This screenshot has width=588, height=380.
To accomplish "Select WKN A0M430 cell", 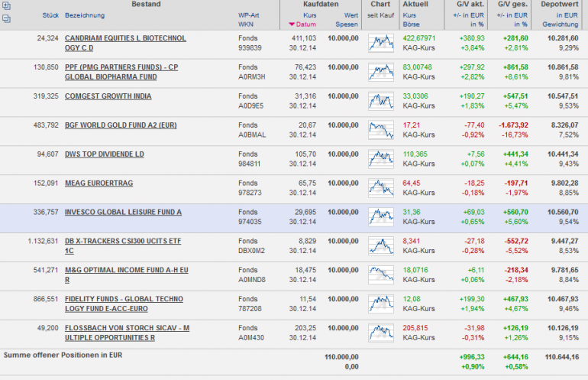I will click(x=251, y=337).
